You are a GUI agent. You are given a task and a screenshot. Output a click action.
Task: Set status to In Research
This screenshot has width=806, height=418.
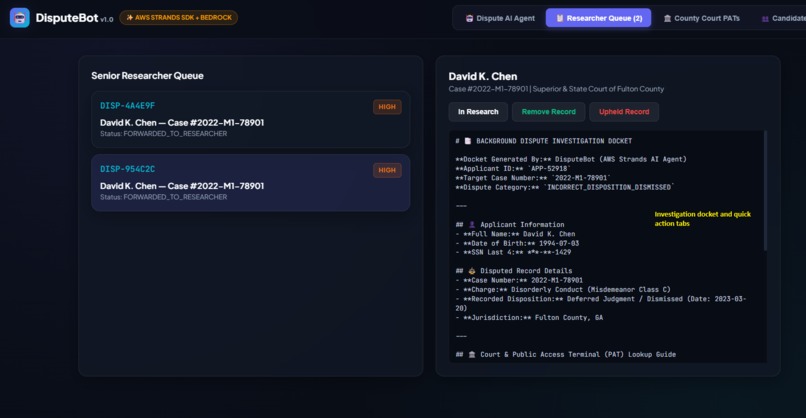tap(478, 112)
